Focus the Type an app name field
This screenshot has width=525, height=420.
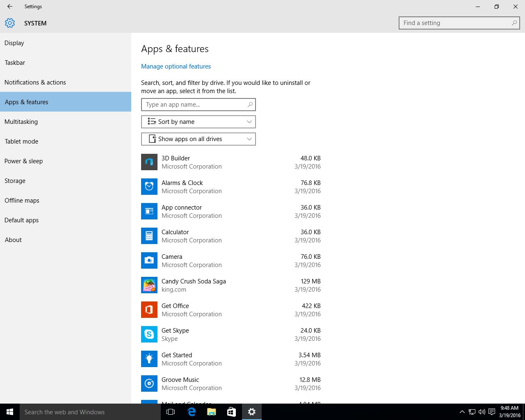199,105
